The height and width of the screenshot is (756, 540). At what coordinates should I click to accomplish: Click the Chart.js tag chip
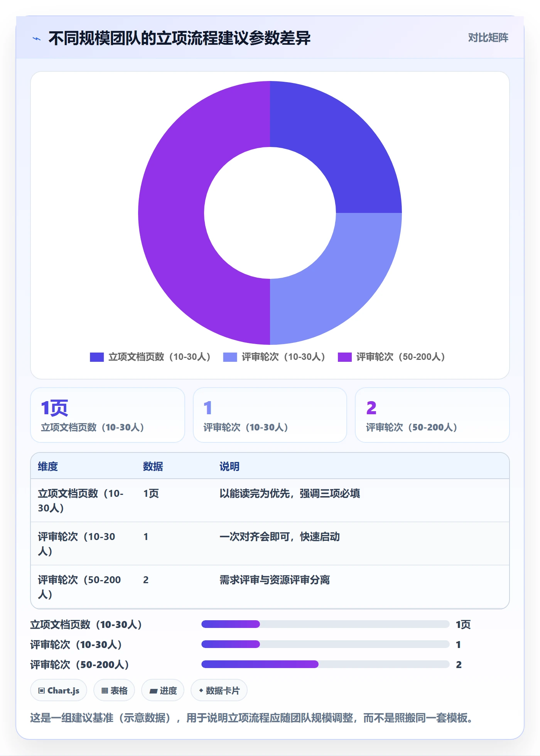click(59, 690)
